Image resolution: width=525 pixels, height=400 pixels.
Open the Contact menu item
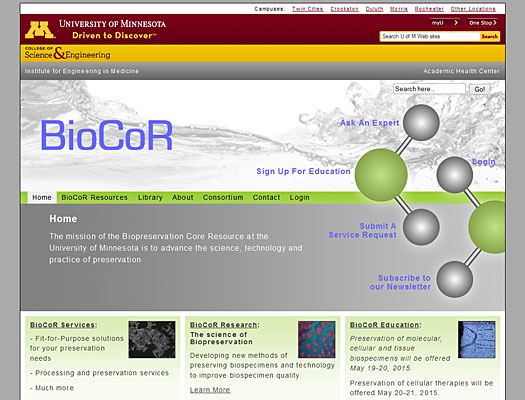pos(266,197)
